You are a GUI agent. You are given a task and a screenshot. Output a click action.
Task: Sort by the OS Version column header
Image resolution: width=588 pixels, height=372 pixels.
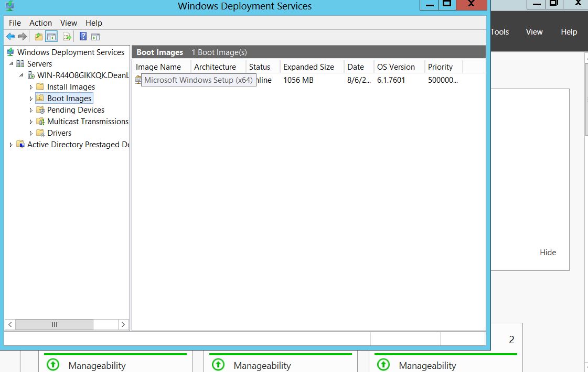[399, 67]
